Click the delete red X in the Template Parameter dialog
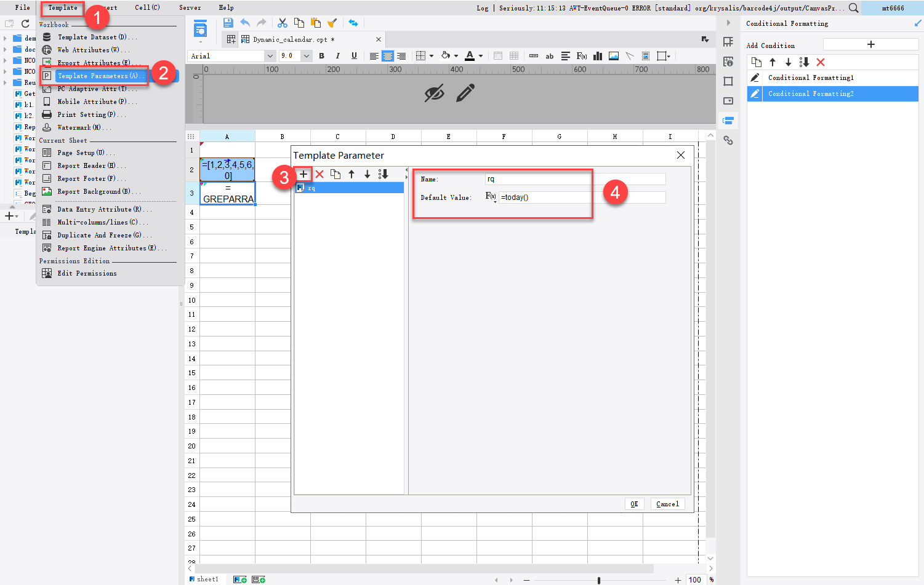 pos(319,174)
